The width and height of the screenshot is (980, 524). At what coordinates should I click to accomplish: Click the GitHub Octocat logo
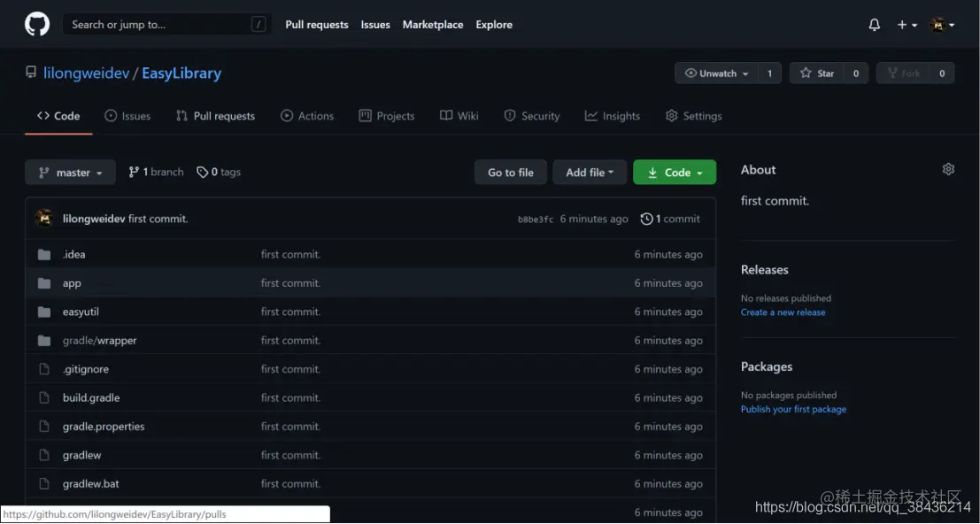37,25
